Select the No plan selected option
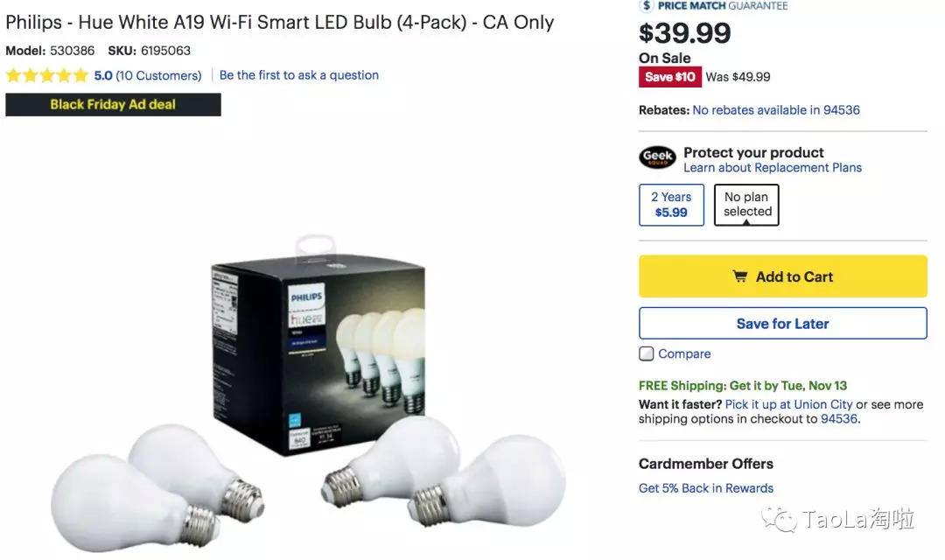Image resolution: width=945 pixels, height=560 pixels. 747,205
